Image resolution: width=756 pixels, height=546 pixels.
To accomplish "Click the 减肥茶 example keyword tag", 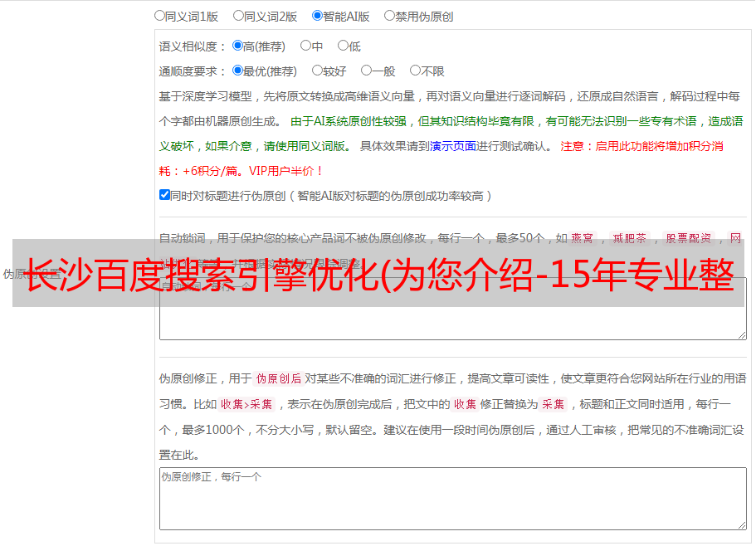I will 630,238.
